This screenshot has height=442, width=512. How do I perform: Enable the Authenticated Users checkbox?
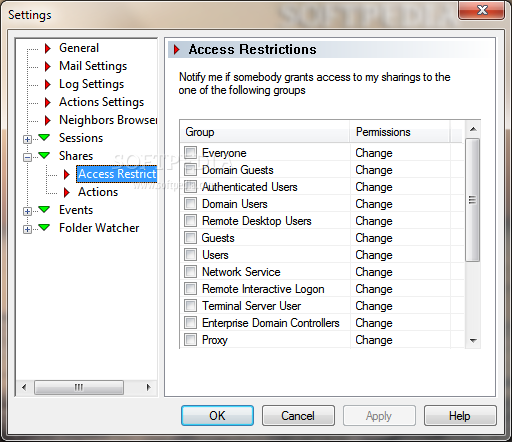[x=190, y=187]
